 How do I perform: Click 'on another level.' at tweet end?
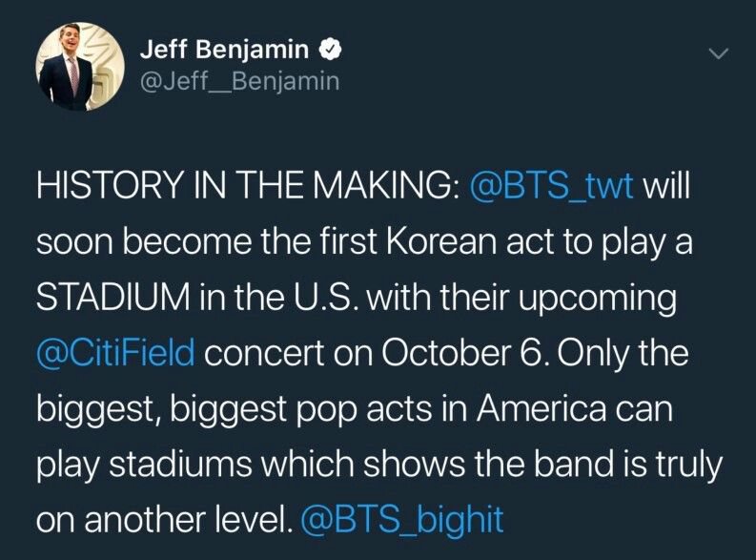164,520
